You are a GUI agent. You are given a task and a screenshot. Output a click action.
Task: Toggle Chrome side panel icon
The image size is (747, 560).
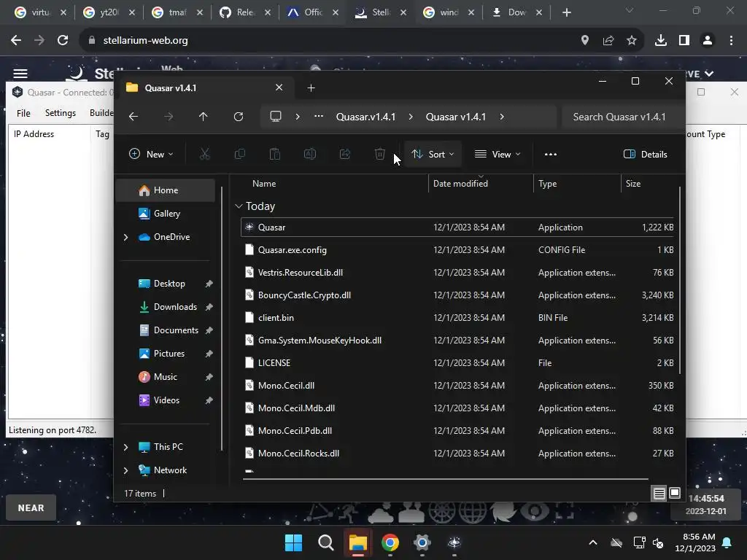pyautogui.click(x=684, y=41)
